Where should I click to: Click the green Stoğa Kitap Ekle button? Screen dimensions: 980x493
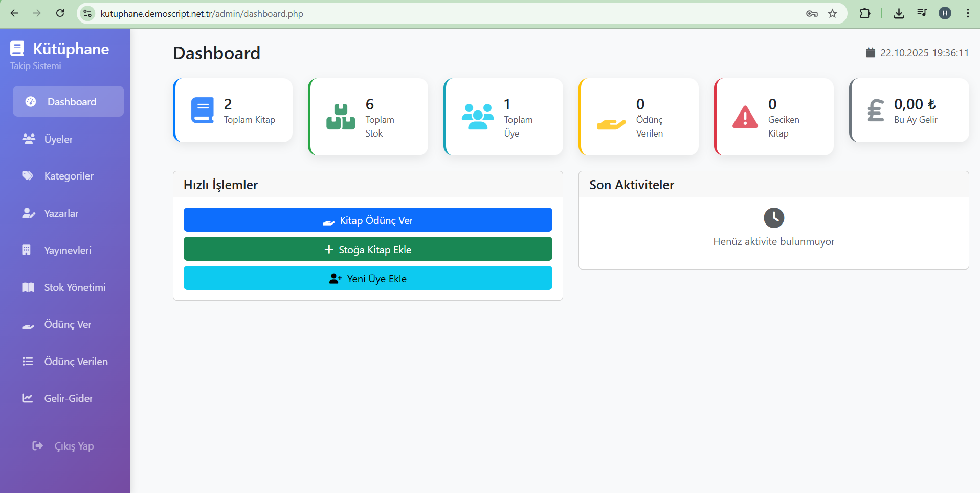pyautogui.click(x=368, y=249)
